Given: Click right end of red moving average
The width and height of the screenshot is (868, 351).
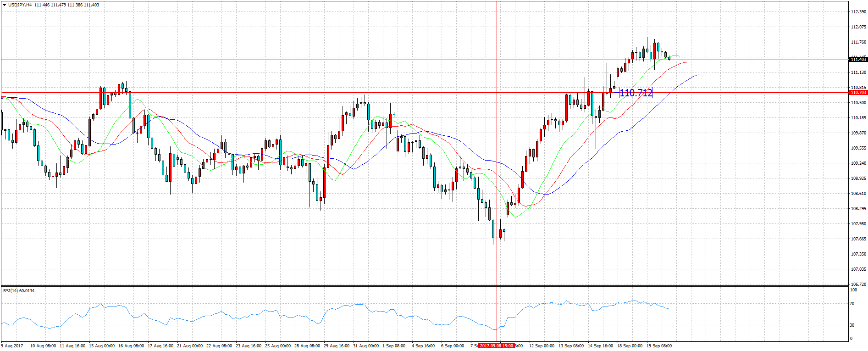Looking at the screenshot, I should (x=687, y=62).
